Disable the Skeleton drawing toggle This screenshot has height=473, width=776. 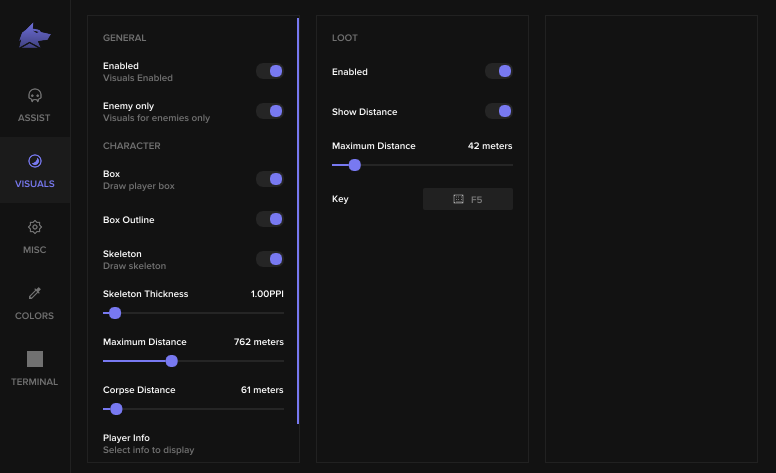pyautogui.click(x=270, y=259)
